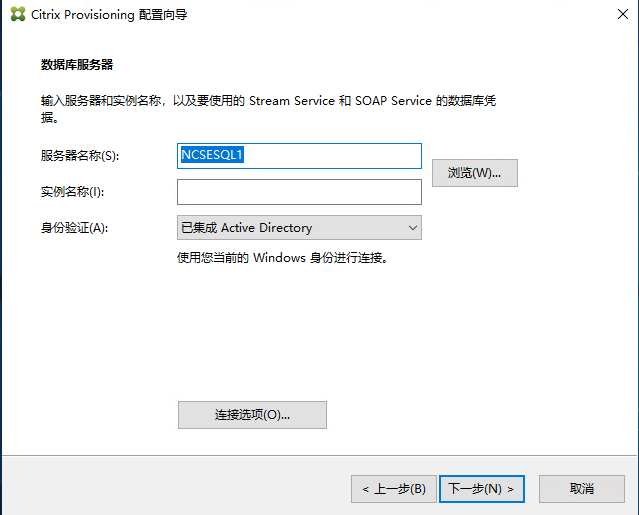
Task: Proceed using the 下一步(N) button
Action: pos(482,489)
